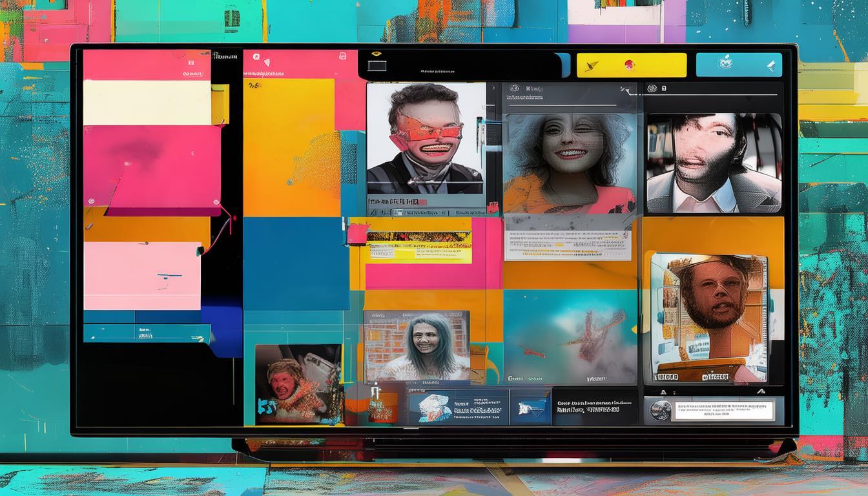Select the top-left pink tab with the small icon
Viewport: 868px width, 496px height.
147,64
